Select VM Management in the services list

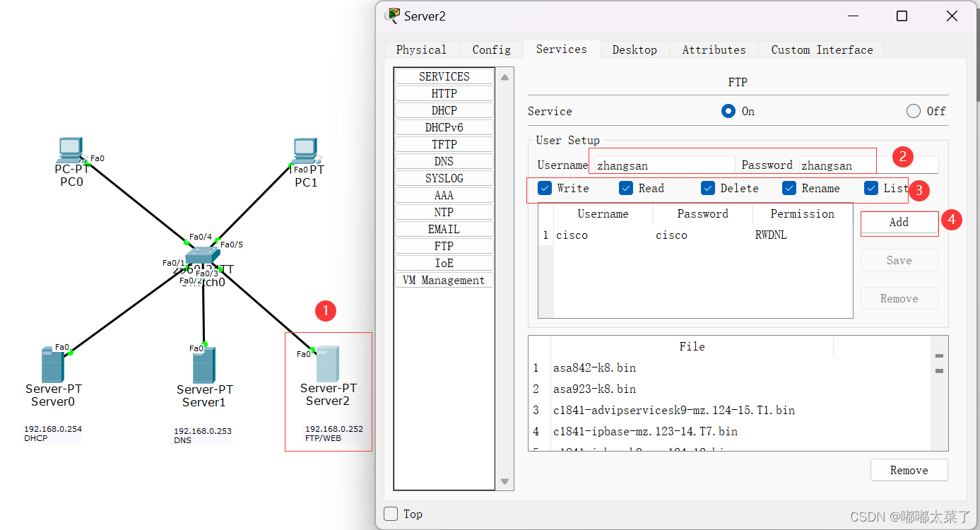click(x=444, y=280)
